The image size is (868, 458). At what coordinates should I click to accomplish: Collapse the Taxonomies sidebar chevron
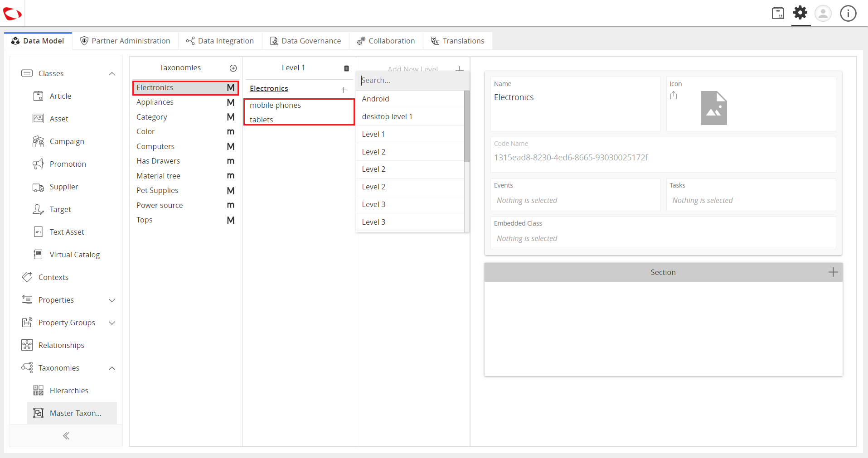[112, 368]
